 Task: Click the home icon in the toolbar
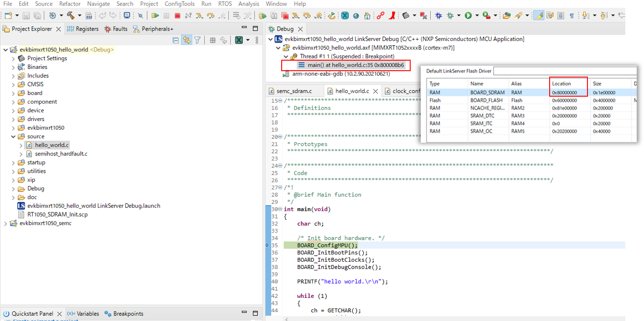367,16
